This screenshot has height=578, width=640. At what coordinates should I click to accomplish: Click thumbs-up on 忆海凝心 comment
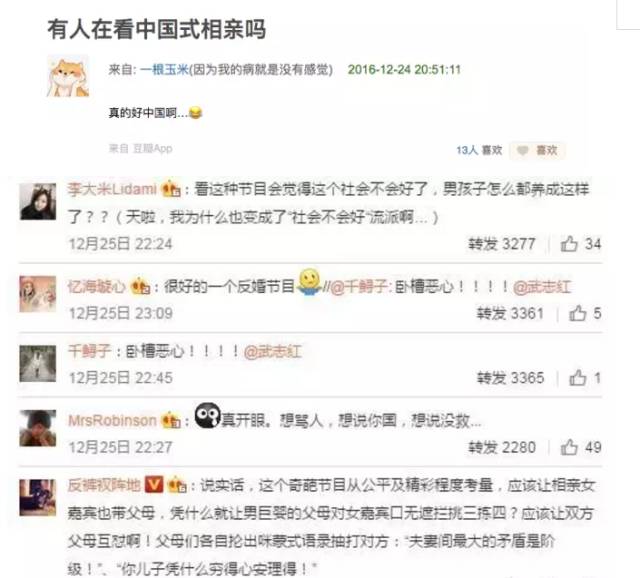pyautogui.click(x=578, y=313)
